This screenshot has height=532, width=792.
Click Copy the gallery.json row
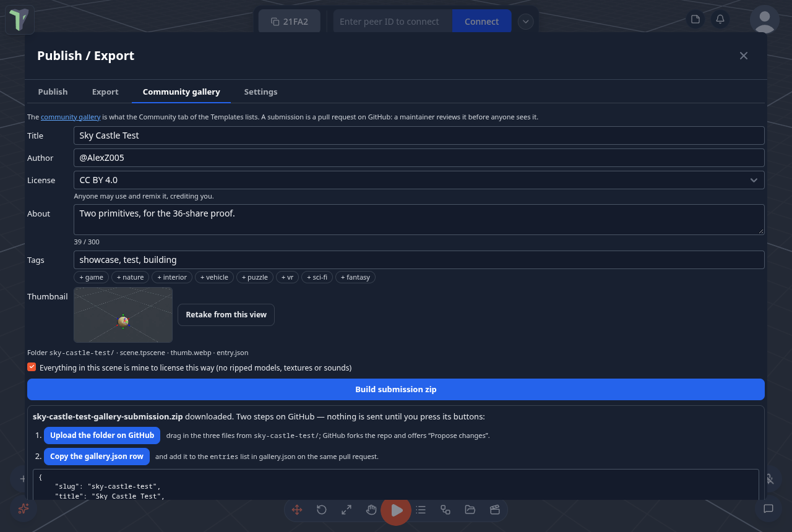tap(97, 457)
